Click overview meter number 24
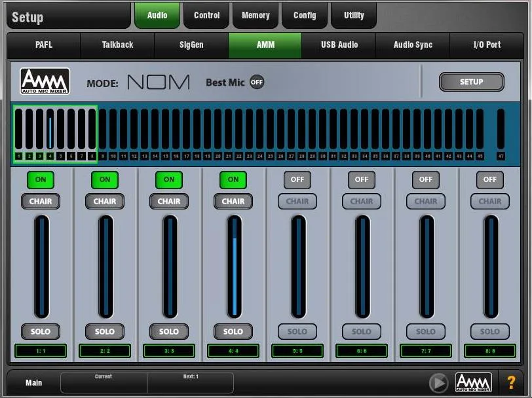 [260, 129]
